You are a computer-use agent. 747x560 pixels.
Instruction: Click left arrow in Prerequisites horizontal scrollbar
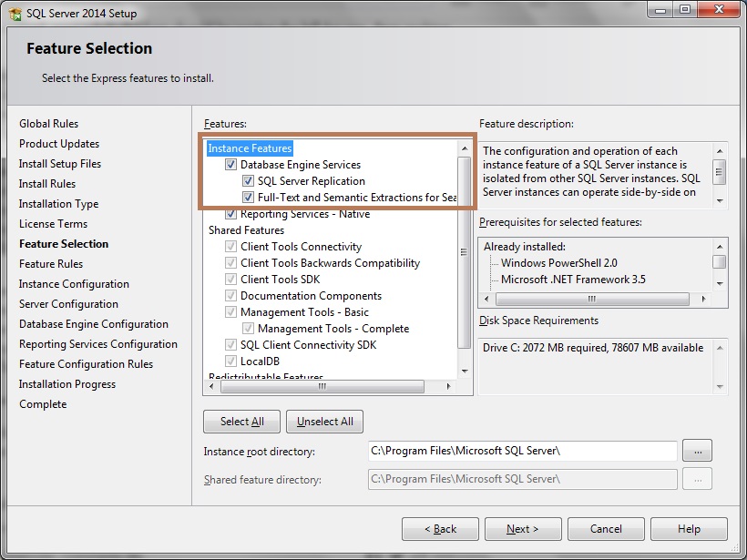click(x=486, y=299)
